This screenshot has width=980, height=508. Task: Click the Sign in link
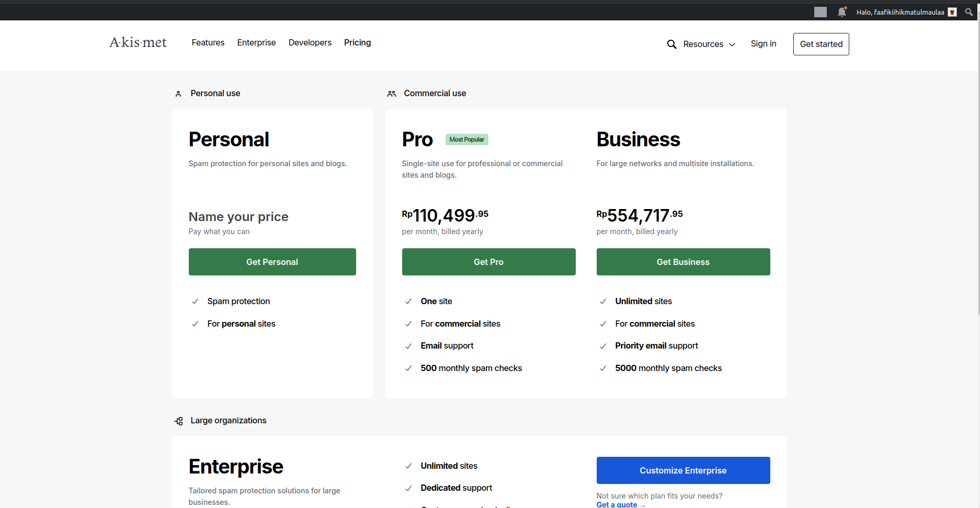[764, 43]
